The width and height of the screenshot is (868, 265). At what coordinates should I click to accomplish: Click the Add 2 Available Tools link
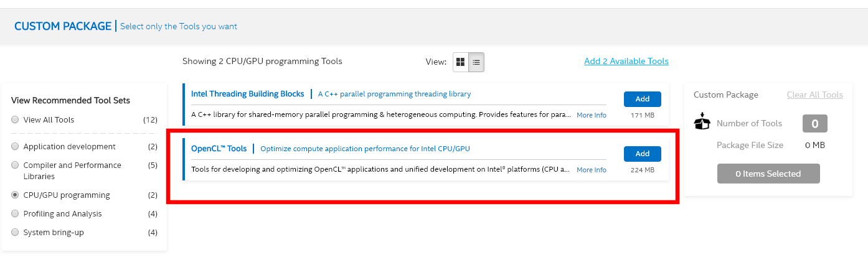[626, 61]
